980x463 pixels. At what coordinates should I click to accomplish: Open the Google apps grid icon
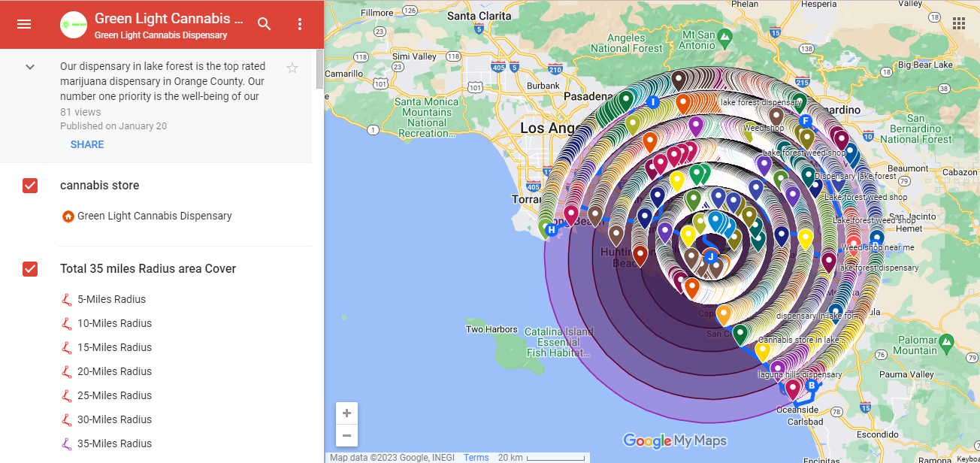[959, 23]
